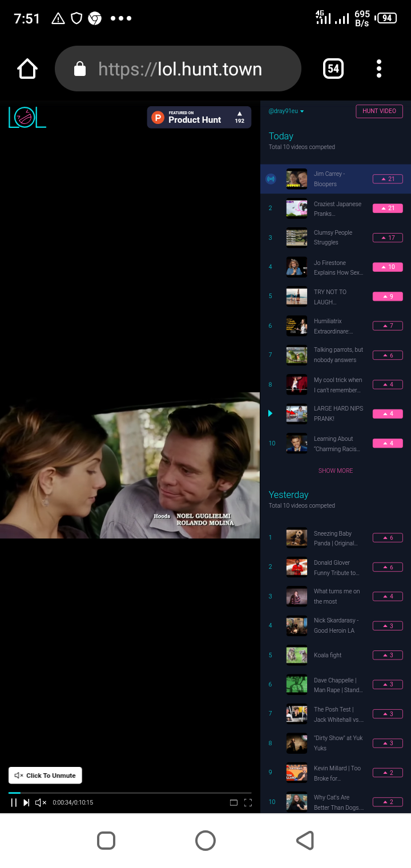
Task: Tap Android back triangle button
Action: pyautogui.click(x=305, y=841)
